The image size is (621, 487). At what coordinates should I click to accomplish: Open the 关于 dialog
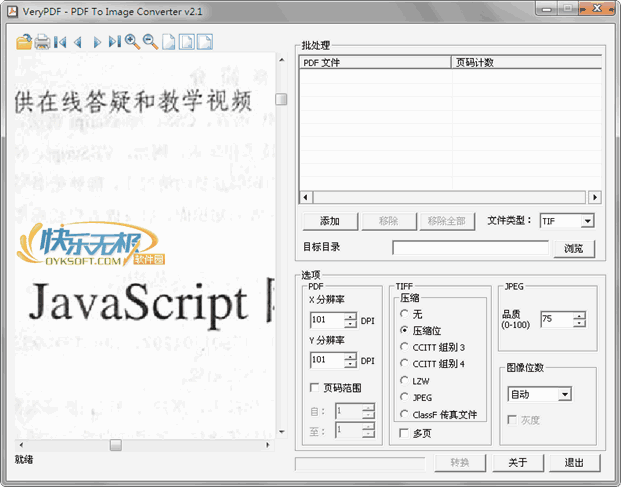point(518,462)
